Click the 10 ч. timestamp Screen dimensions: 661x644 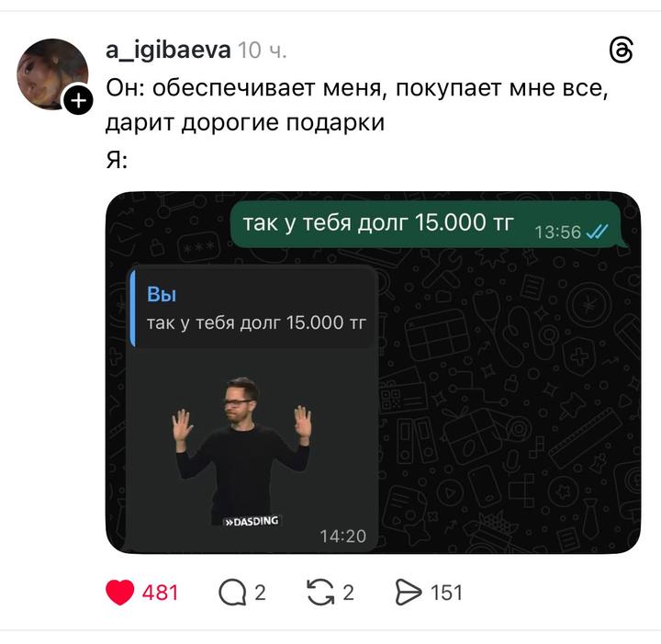tap(263, 51)
